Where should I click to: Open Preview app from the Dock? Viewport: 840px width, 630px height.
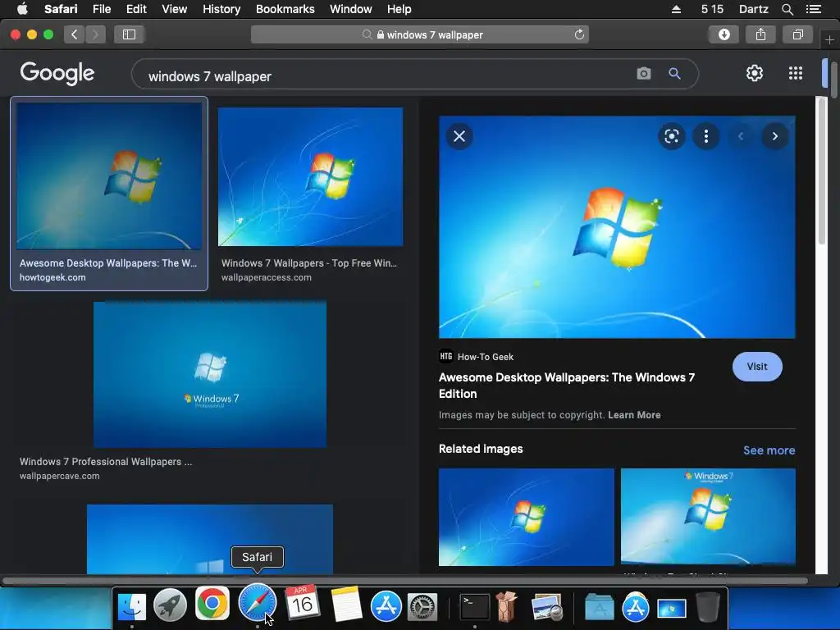546,608
